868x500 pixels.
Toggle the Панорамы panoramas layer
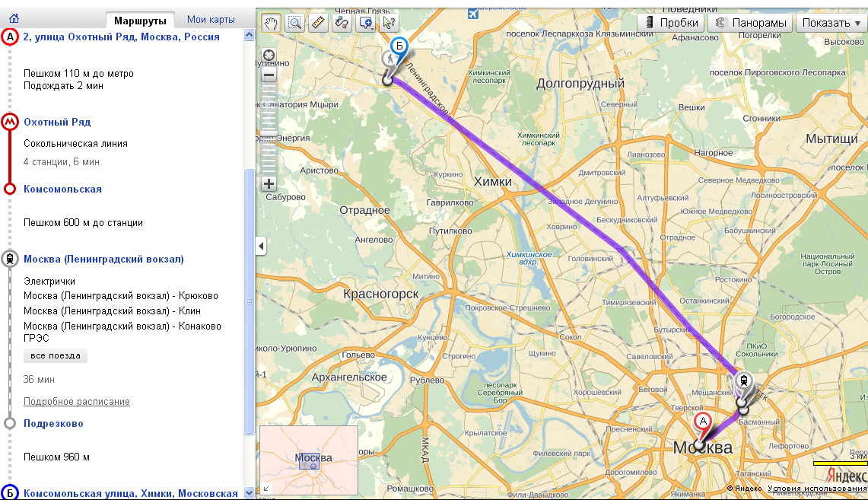(x=750, y=23)
